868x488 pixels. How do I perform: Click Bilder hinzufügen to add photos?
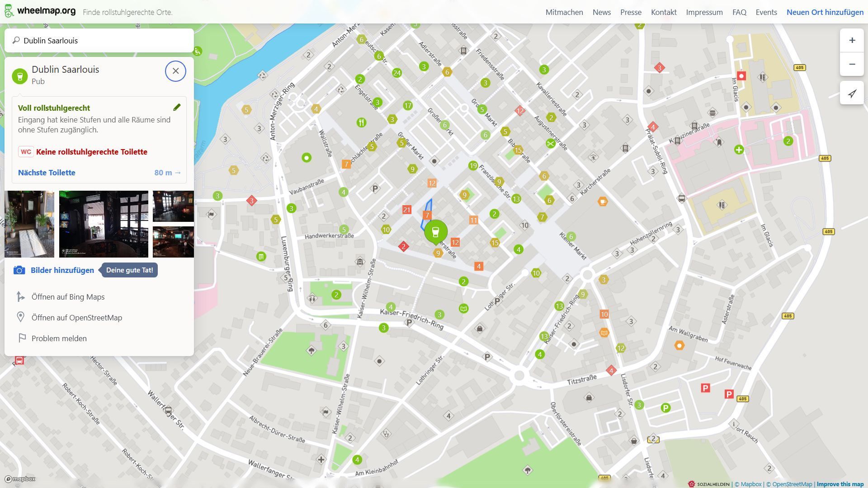click(x=62, y=270)
